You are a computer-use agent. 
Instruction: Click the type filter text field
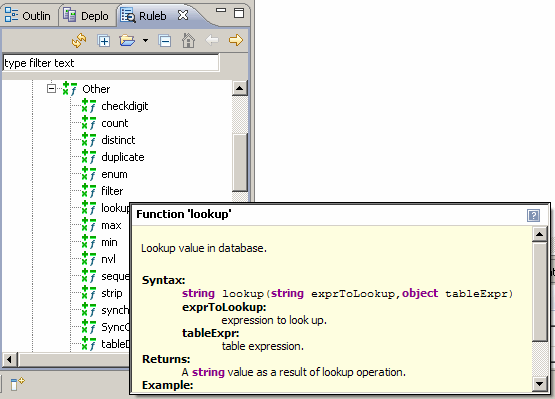[x=111, y=63]
